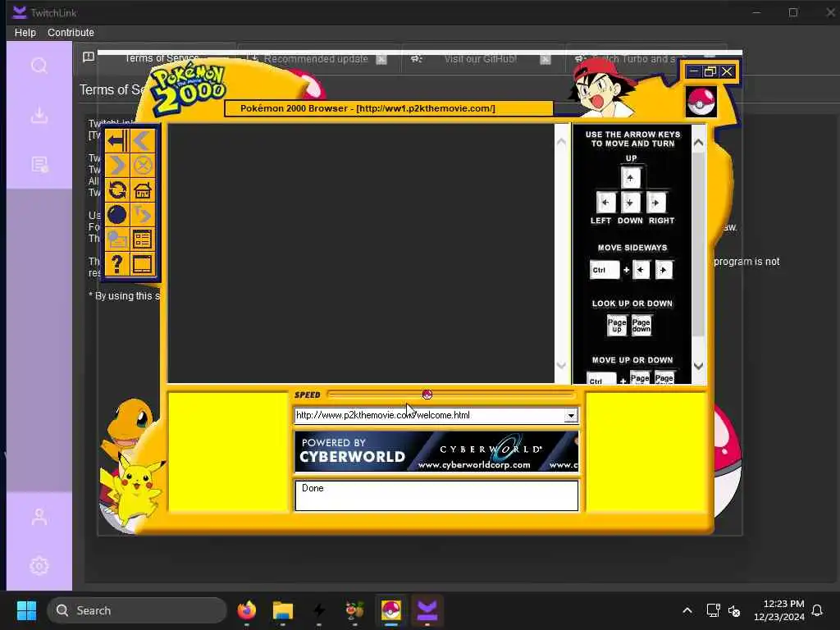Select the Recommended update tab
This screenshot has height=630, width=840.
[x=316, y=59]
